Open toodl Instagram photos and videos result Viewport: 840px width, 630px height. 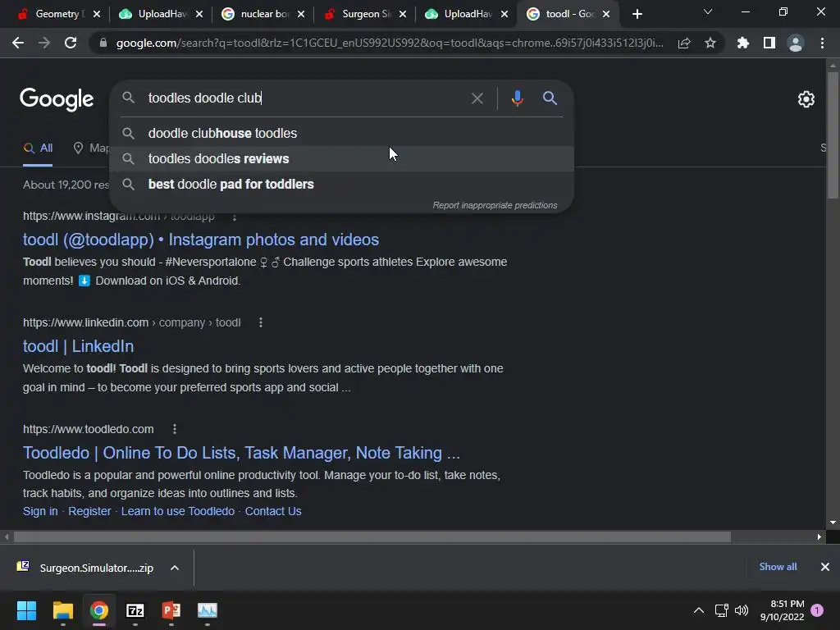(201, 240)
